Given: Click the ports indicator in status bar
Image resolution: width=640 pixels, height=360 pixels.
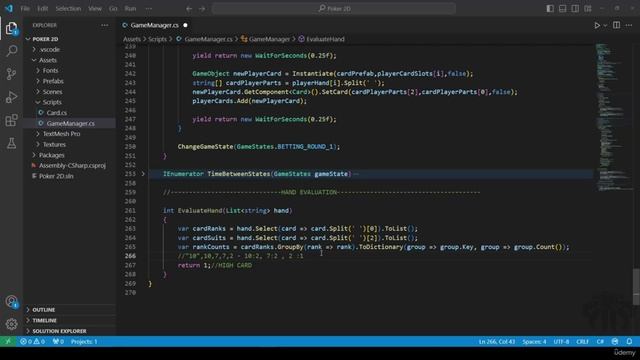Looking at the screenshot, I should pyautogui.click(x=58, y=342).
